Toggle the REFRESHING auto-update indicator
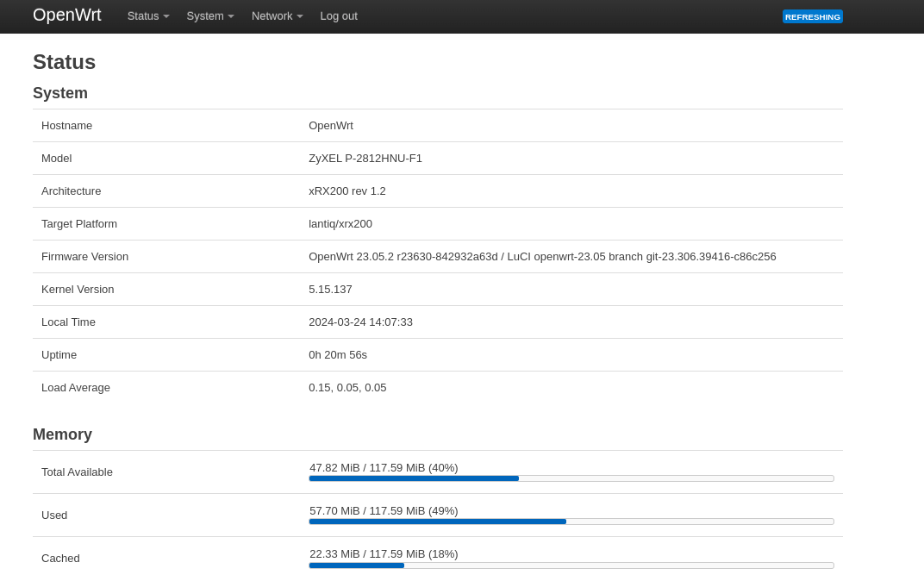The height and width of the screenshot is (581, 924). point(812,16)
